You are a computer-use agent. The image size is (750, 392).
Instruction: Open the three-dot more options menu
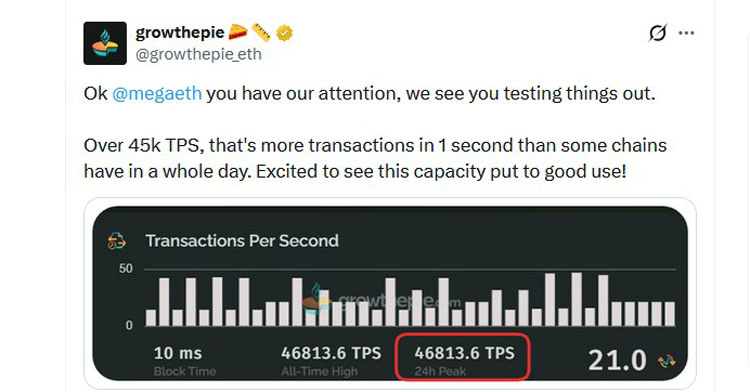pos(686,33)
